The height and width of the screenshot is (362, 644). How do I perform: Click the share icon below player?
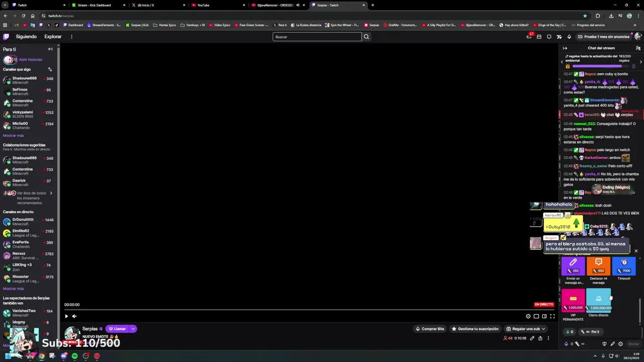(x=540, y=338)
